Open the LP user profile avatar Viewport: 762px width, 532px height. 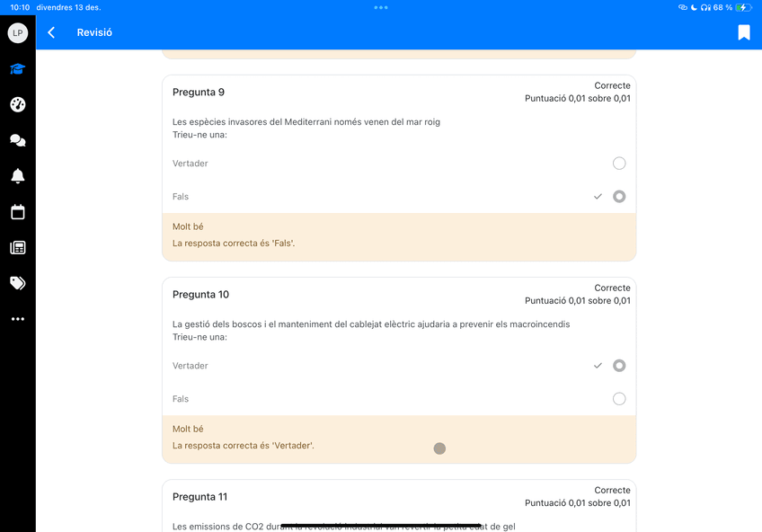18,33
